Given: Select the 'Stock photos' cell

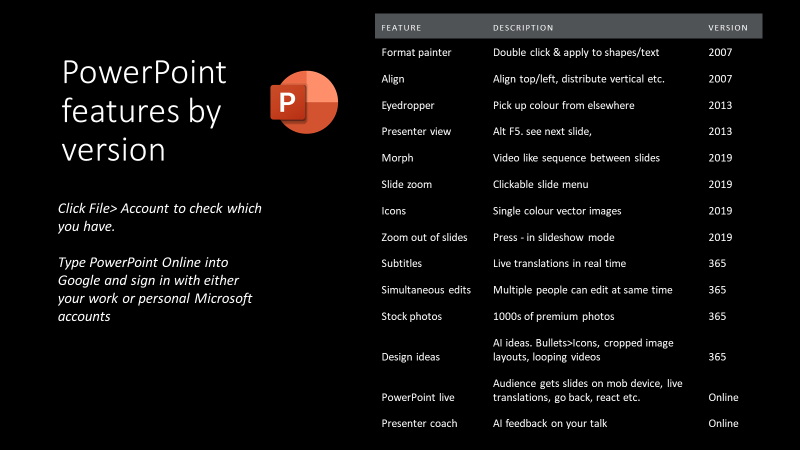Looking at the screenshot, I should pos(411,316).
